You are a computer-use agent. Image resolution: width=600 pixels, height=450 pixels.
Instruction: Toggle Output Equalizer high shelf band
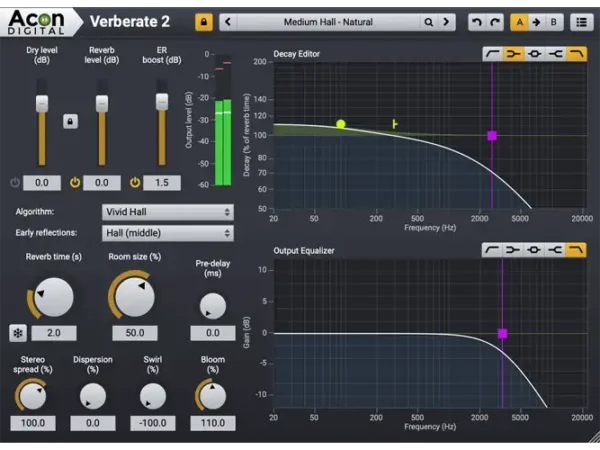[555, 250]
